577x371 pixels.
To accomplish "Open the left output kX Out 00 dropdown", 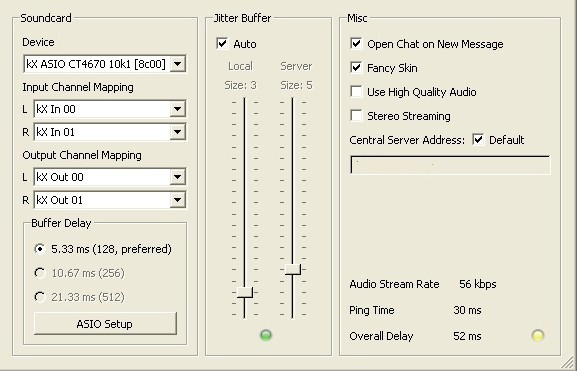I will pos(110,177).
